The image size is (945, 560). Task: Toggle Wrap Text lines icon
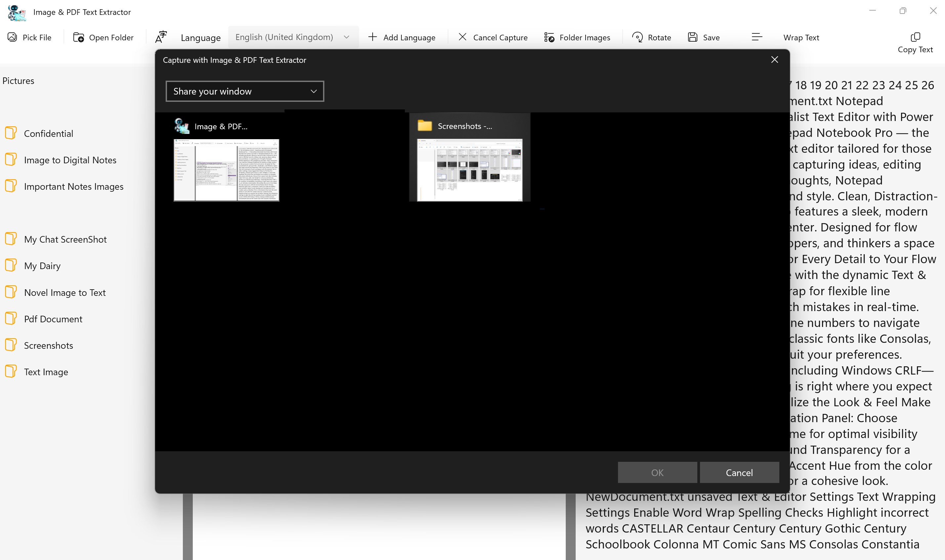tap(757, 37)
